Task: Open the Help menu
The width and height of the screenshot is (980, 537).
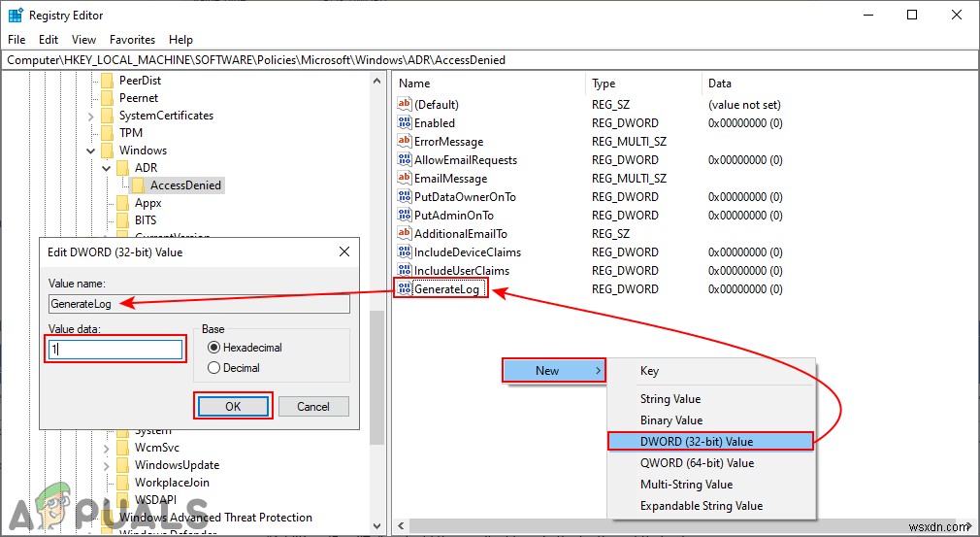Action: [180, 40]
